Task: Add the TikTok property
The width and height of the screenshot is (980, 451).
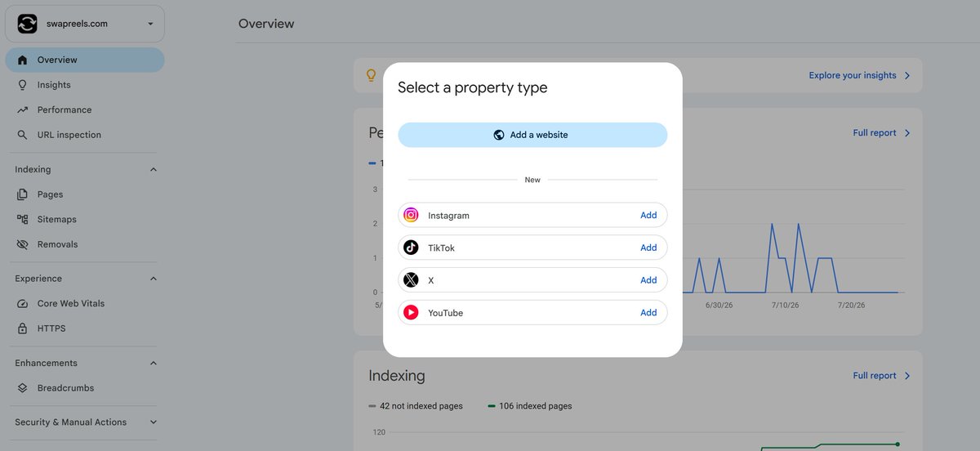Action: [x=648, y=248]
